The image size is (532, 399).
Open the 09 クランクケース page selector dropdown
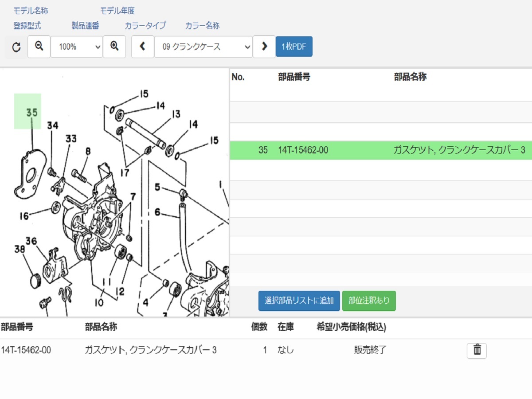[203, 46]
